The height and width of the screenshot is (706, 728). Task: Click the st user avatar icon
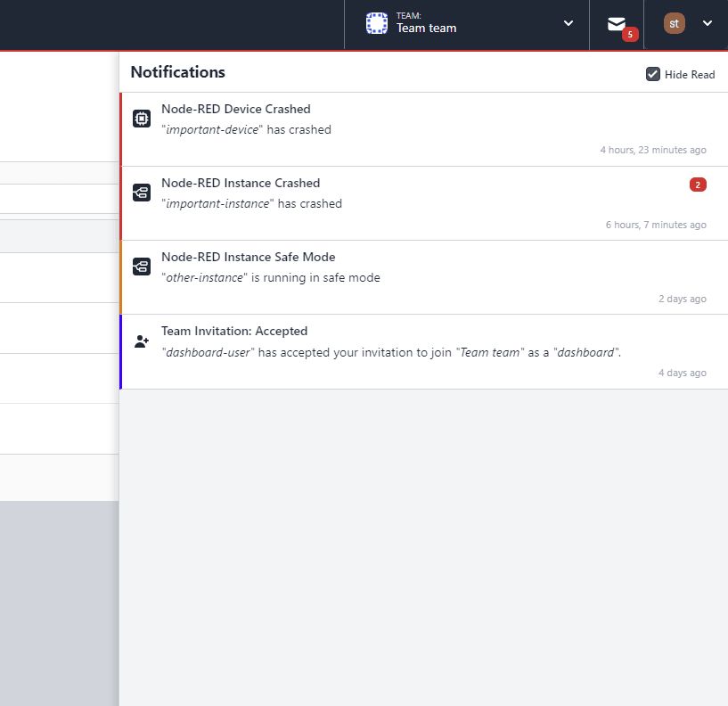[675, 22]
